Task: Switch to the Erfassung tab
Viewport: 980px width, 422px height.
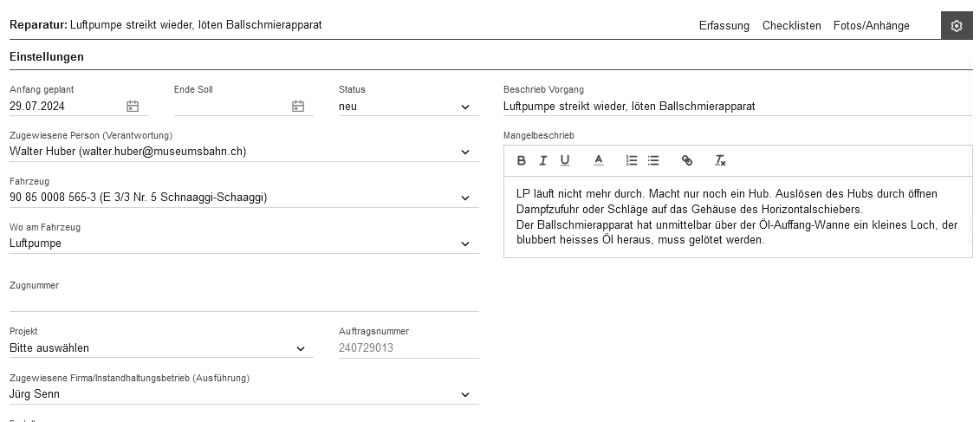Action: (x=724, y=26)
